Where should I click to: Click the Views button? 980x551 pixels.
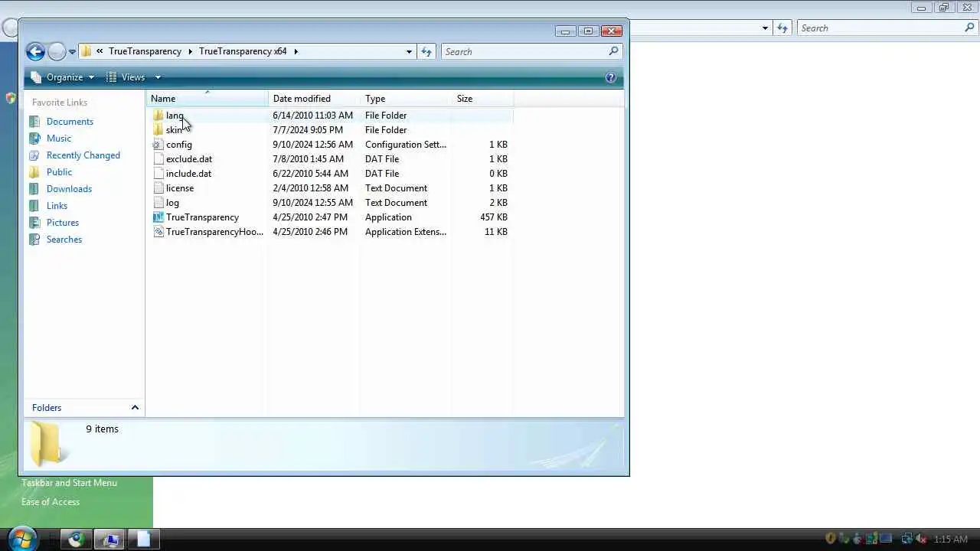pyautogui.click(x=126, y=77)
